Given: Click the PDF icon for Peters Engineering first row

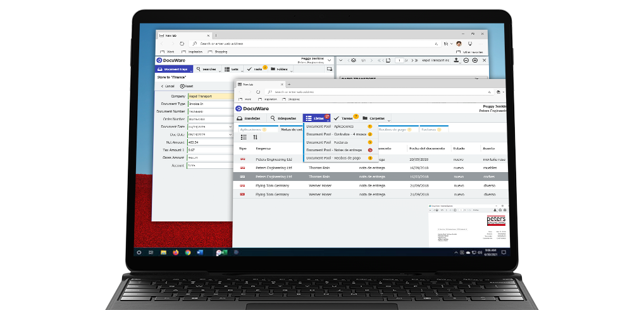Looking at the screenshot, I should click(242, 159).
